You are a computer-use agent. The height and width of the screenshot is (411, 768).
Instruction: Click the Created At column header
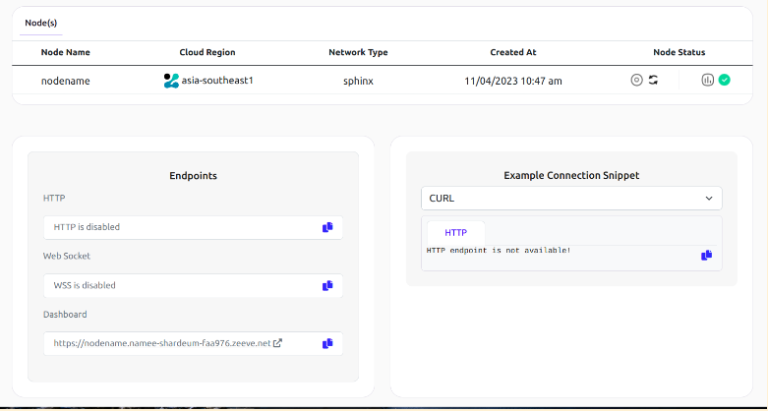pyautogui.click(x=513, y=52)
